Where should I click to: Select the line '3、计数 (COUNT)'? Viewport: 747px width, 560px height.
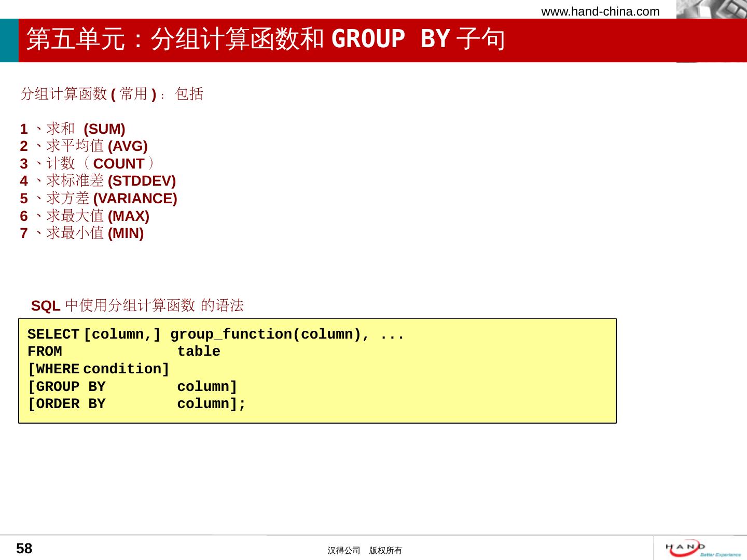coord(87,163)
